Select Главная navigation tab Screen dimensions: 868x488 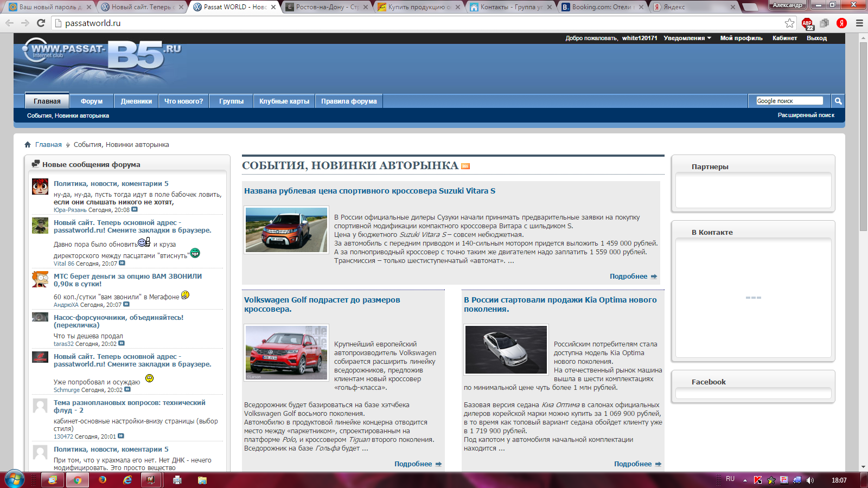click(47, 101)
